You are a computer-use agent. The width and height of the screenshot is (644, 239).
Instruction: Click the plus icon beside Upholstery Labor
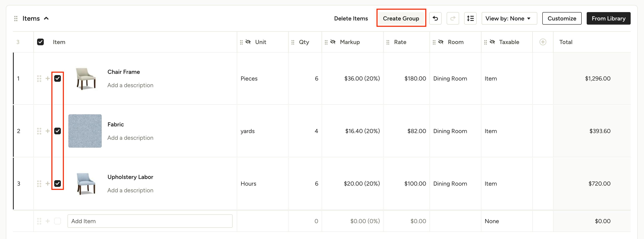click(x=48, y=184)
